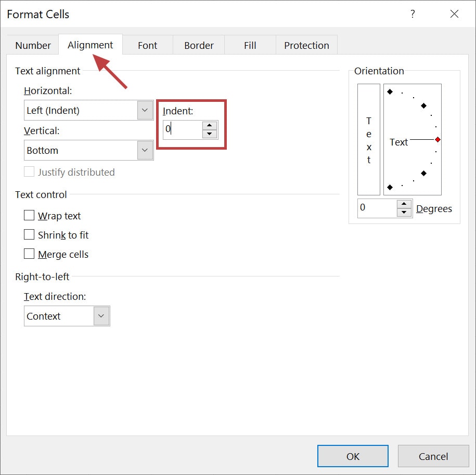
Task: Click the Degrees spin-up arrow
Action: point(404,204)
